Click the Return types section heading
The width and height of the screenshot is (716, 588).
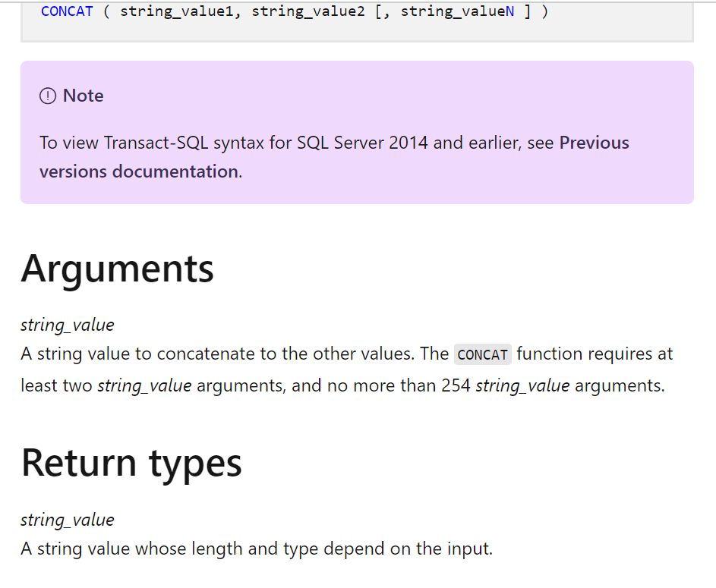click(131, 462)
